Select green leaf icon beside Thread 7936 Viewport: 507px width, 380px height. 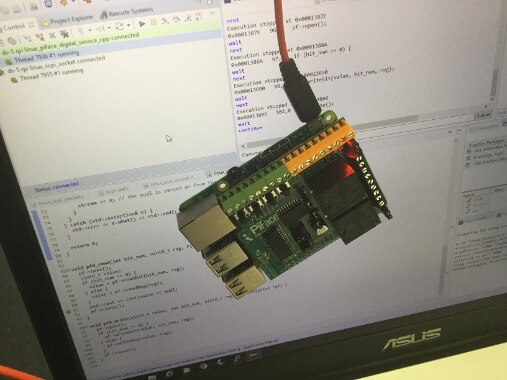click(x=8, y=62)
